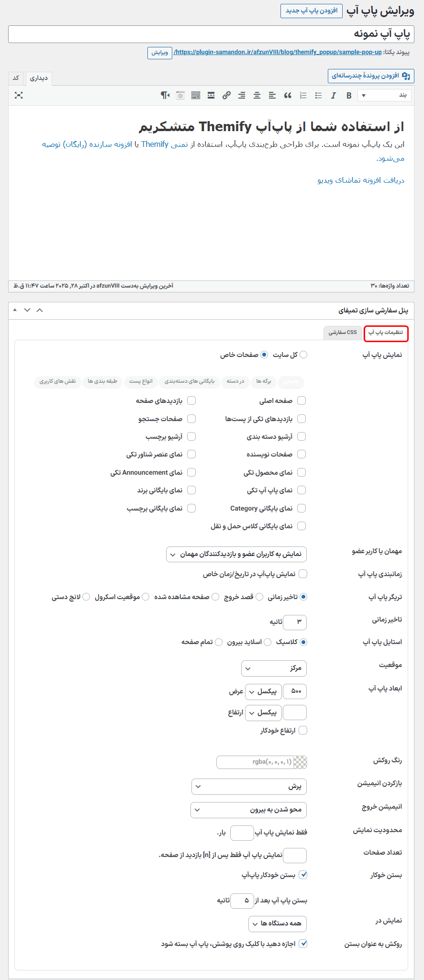424x980 pixels.
Task: Open width unit dropdown (پیکسل)
Action: (263, 692)
